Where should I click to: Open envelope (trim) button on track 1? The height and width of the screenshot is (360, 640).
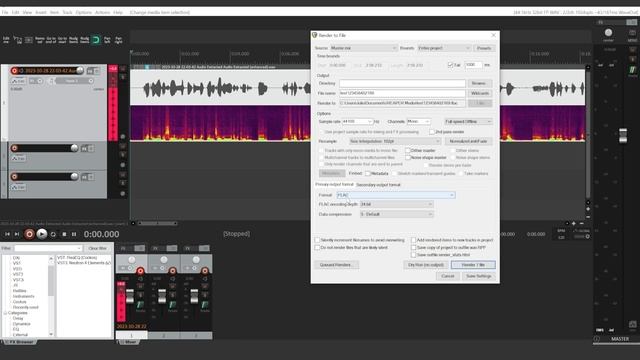pos(18,81)
